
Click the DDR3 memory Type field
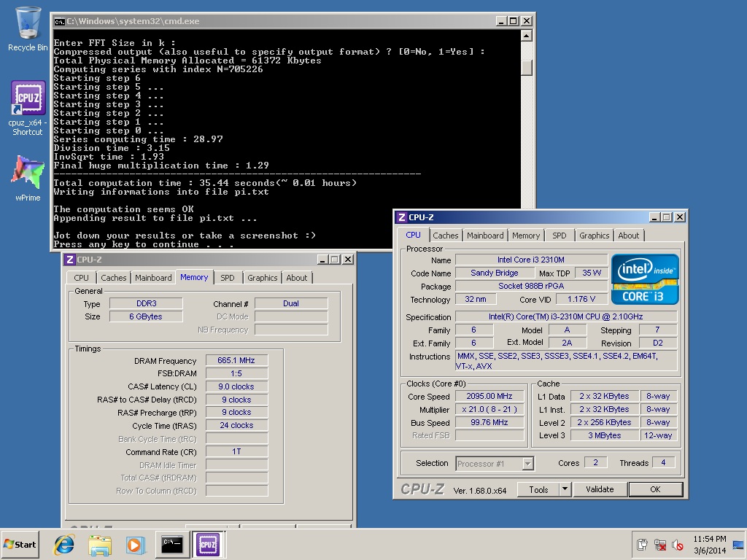[146, 304]
